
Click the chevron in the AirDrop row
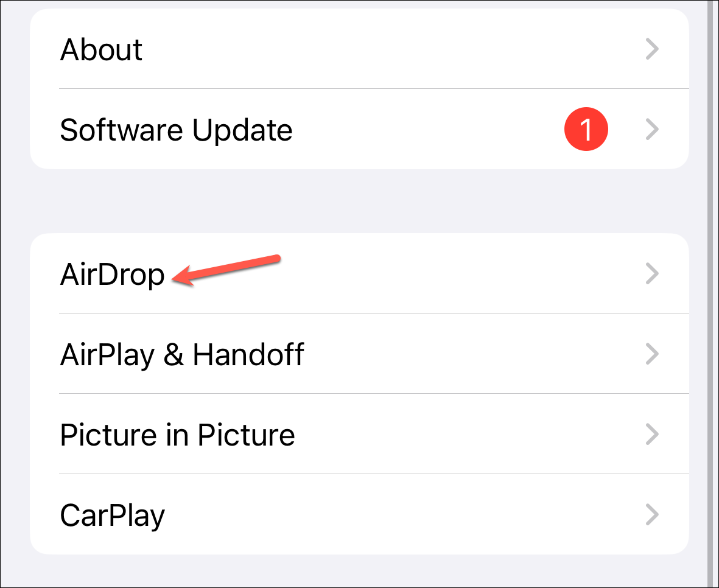click(652, 273)
